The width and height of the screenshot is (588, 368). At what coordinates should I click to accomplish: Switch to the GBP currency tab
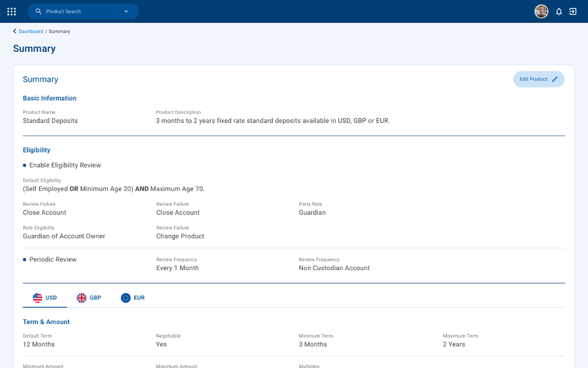tap(89, 298)
